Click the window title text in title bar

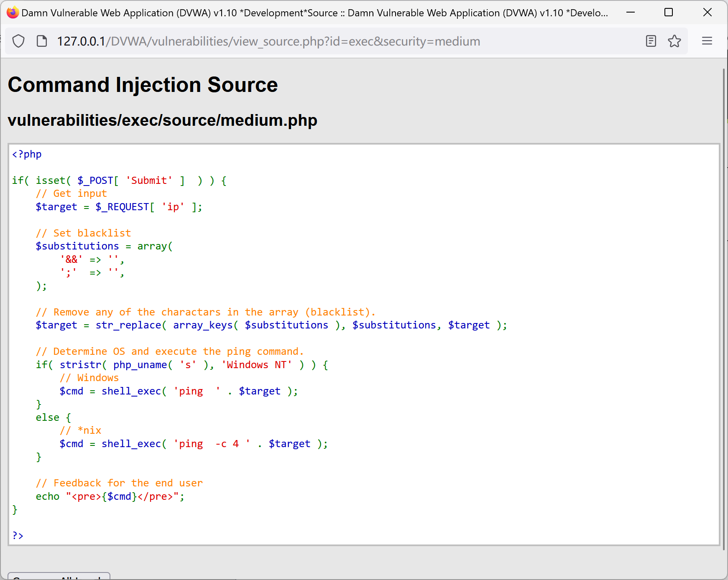coord(314,13)
